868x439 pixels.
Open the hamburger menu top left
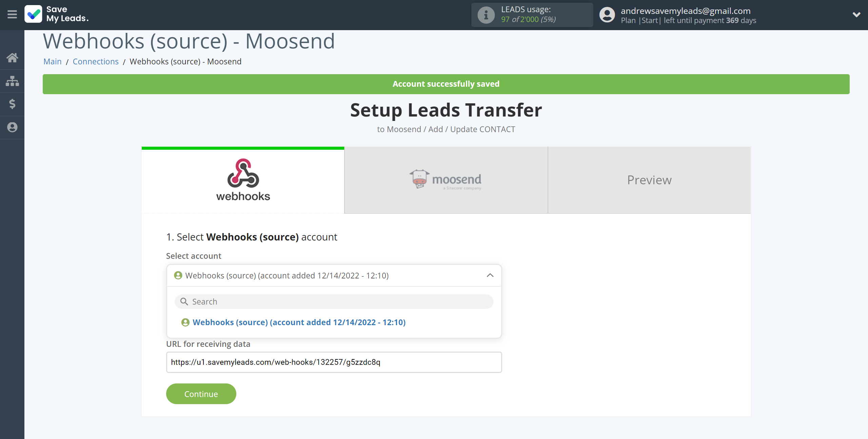pyautogui.click(x=12, y=15)
